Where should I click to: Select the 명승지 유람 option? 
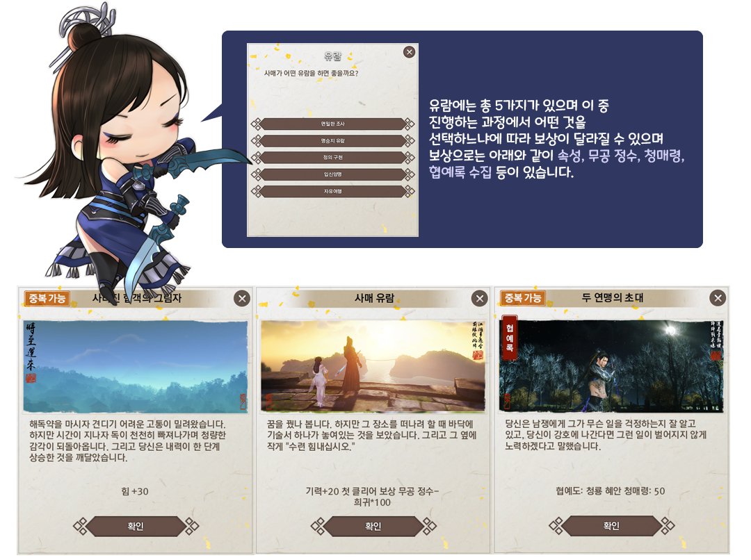[333, 141]
